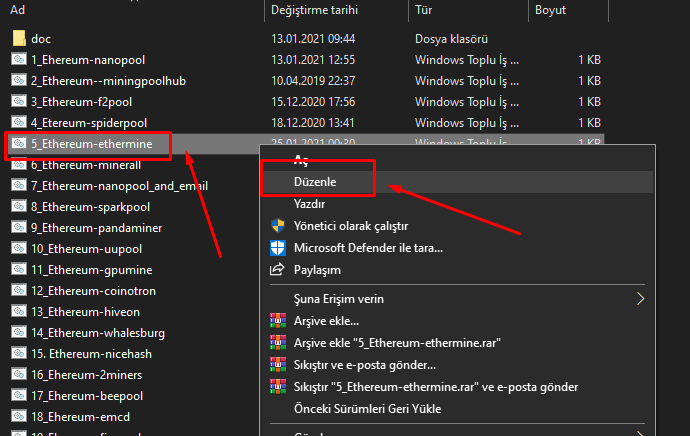Click the batch icon of 3_Ethereum-f2pool
The height and width of the screenshot is (436, 690).
pyautogui.click(x=19, y=101)
